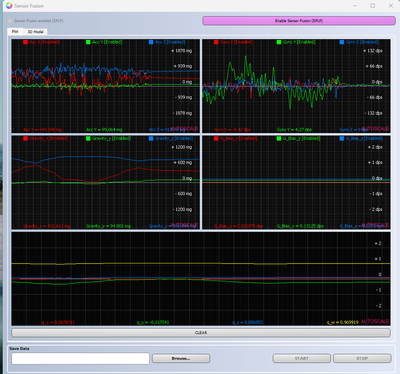Switch to the Plot tab
The height and width of the screenshot is (374, 400).
click(x=15, y=32)
